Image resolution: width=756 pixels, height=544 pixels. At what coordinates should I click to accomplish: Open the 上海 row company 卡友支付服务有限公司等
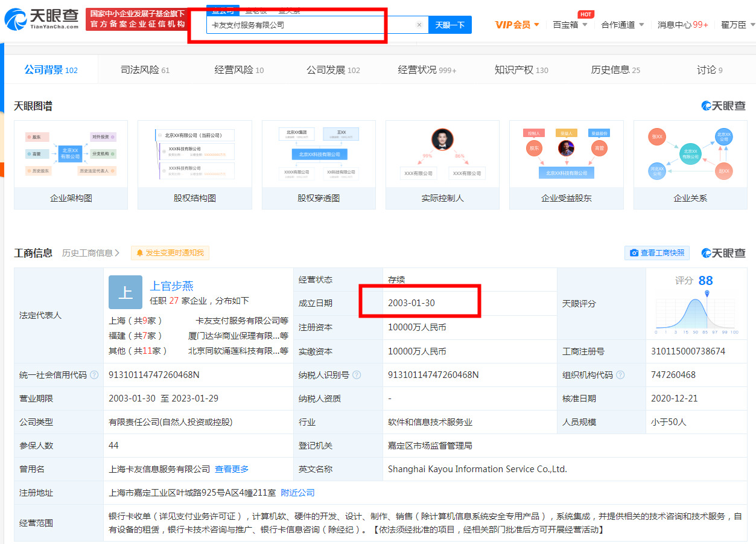click(242, 321)
